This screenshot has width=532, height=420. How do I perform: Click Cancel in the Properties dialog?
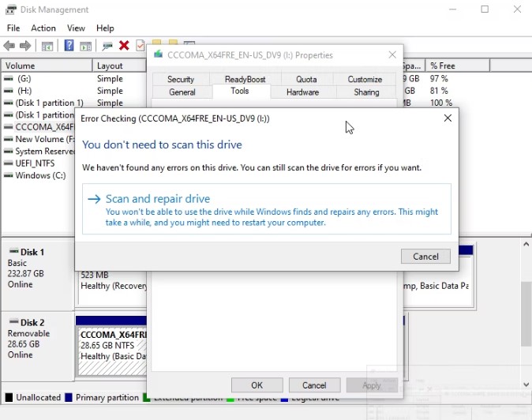pyautogui.click(x=314, y=385)
